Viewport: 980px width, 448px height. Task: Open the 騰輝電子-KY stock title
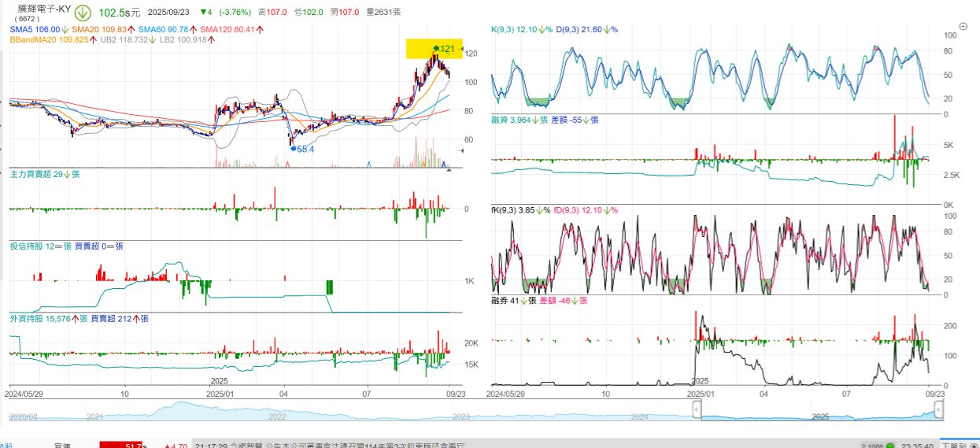pyautogui.click(x=45, y=7)
